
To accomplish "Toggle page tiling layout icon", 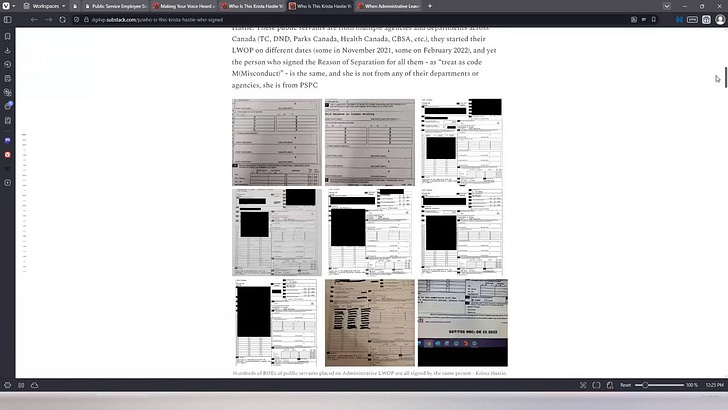I will pos(597,385).
